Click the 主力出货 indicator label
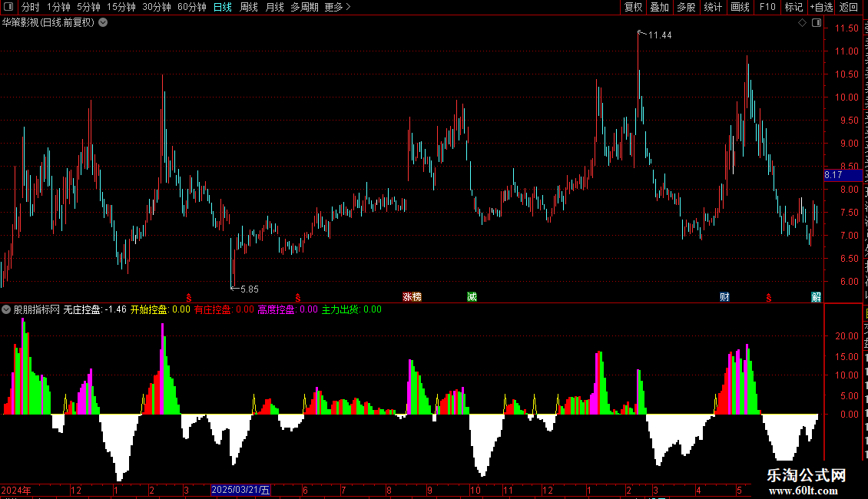The image size is (868, 499). click(x=352, y=310)
